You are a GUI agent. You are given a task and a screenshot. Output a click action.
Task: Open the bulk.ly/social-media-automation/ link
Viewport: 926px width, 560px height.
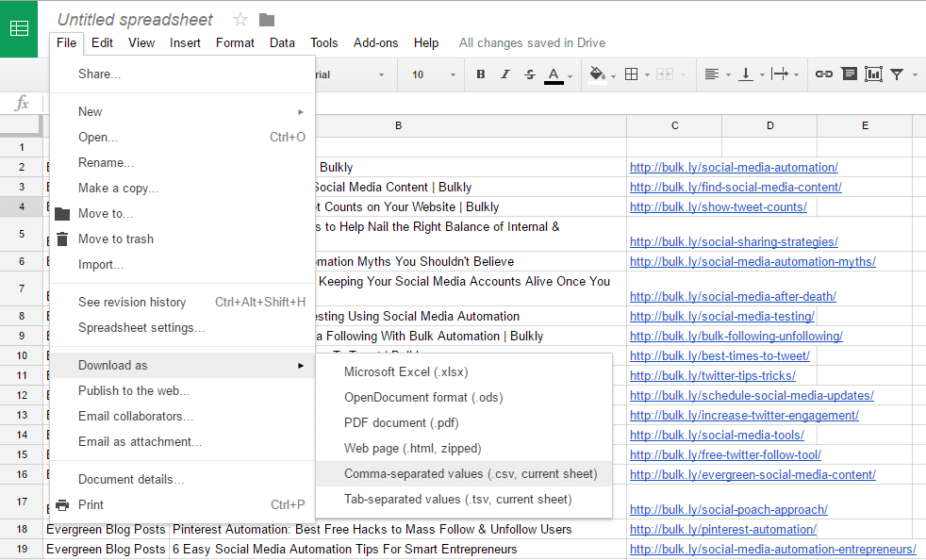pyautogui.click(x=734, y=167)
